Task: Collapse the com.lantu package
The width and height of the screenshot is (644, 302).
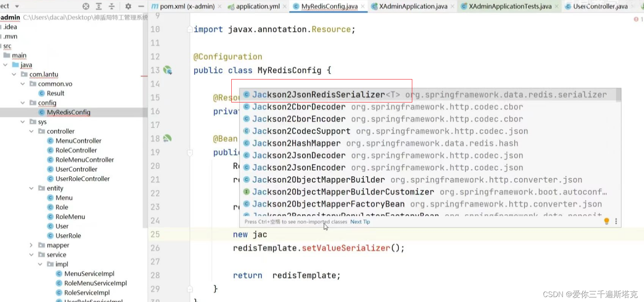Action: (x=14, y=74)
